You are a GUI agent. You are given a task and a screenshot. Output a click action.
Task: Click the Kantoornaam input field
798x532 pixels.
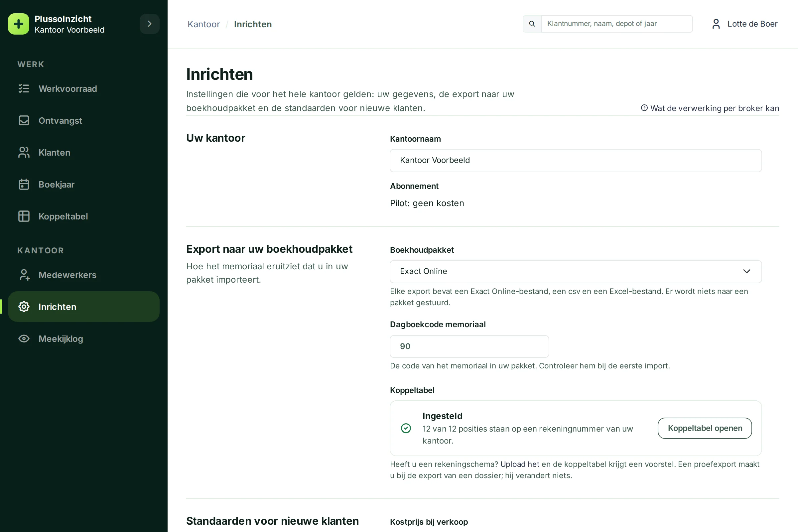coord(576,161)
